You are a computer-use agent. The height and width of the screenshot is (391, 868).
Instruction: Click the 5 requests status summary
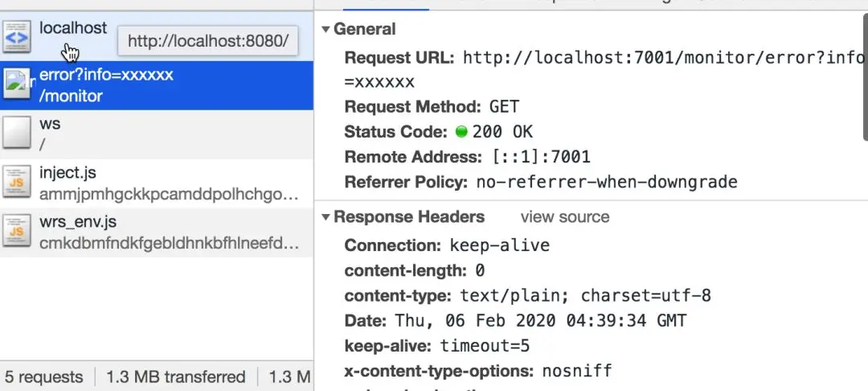point(44,377)
